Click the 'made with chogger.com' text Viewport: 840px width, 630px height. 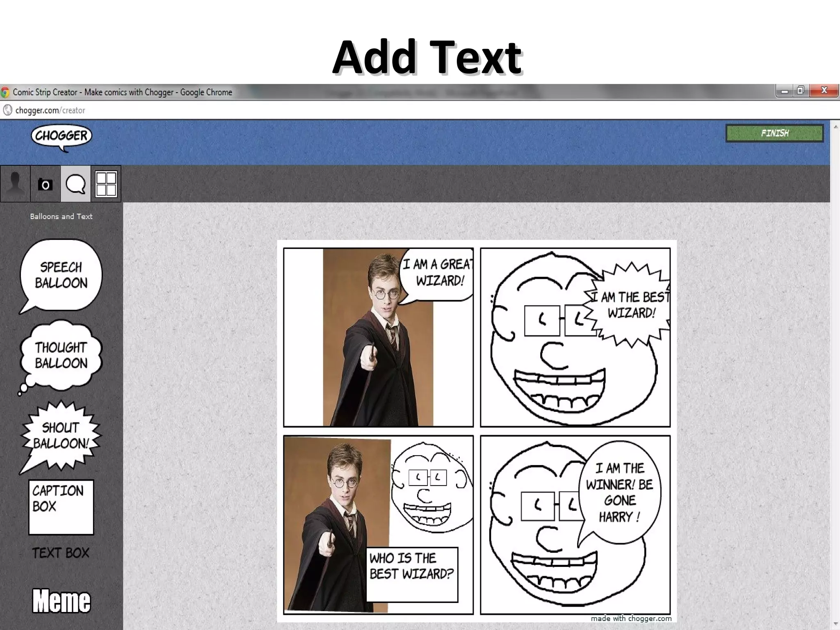(631, 618)
